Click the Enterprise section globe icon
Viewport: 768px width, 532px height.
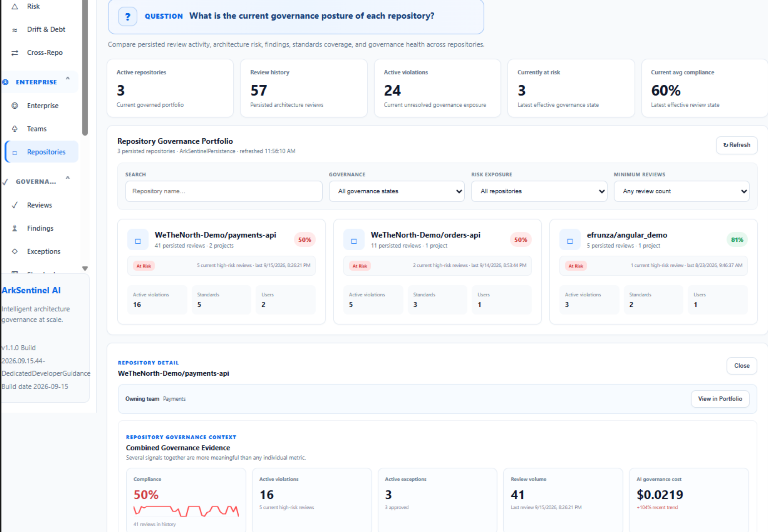point(5,82)
